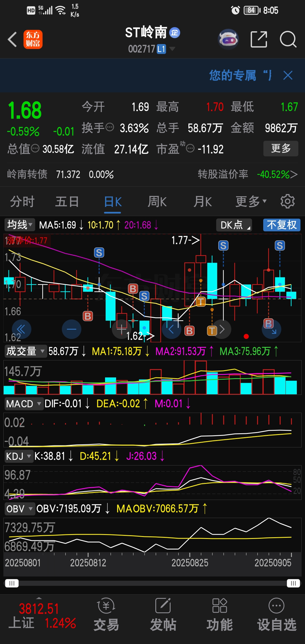Tap 上证 index value 3812.51
The image size is (305, 644).
tap(39, 609)
